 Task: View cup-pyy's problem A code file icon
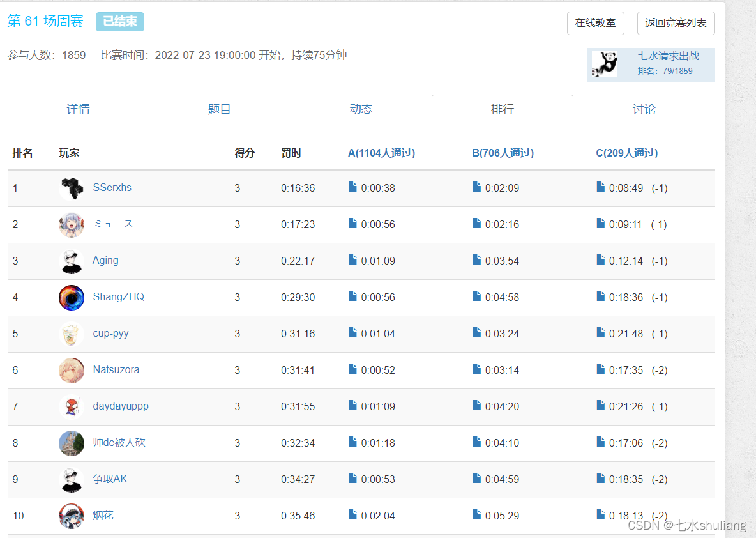[352, 333]
